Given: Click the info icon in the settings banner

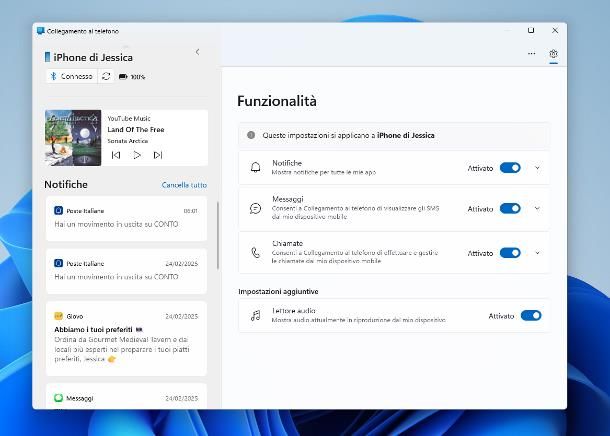Looking at the screenshot, I should (x=251, y=135).
